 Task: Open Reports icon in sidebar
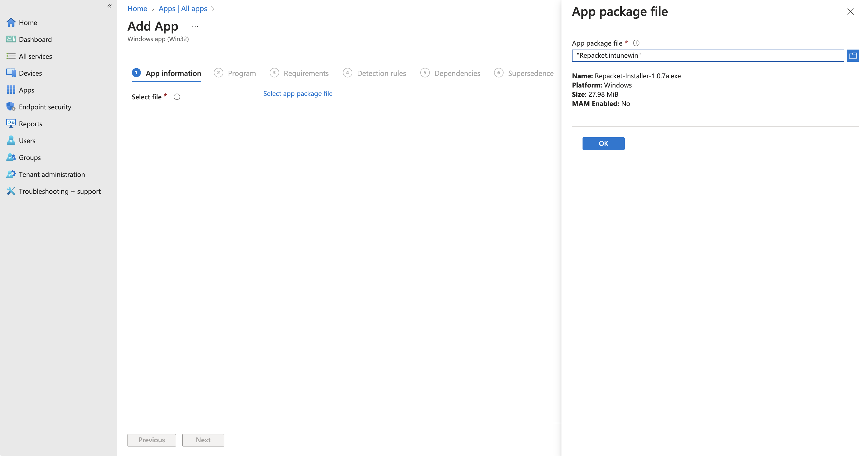pos(11,123)
